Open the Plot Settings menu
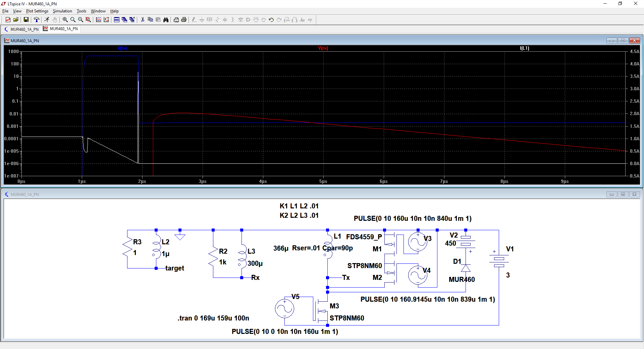 tap(37, 11)
